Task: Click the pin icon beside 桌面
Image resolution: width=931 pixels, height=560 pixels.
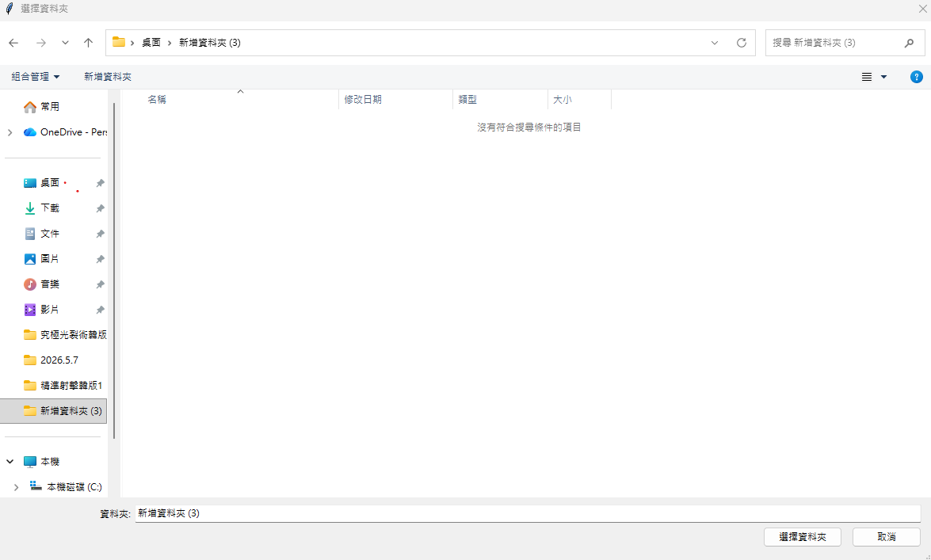Action: (x=101, y=183)
